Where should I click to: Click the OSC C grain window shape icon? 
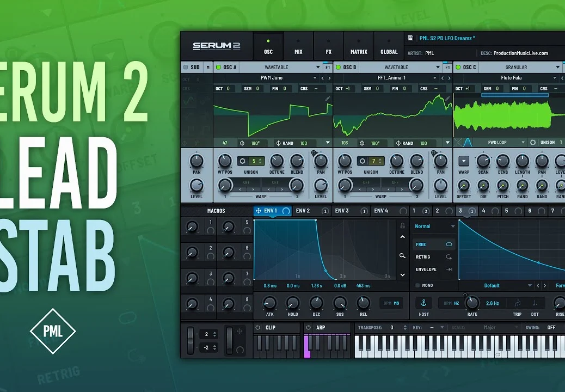468,142
